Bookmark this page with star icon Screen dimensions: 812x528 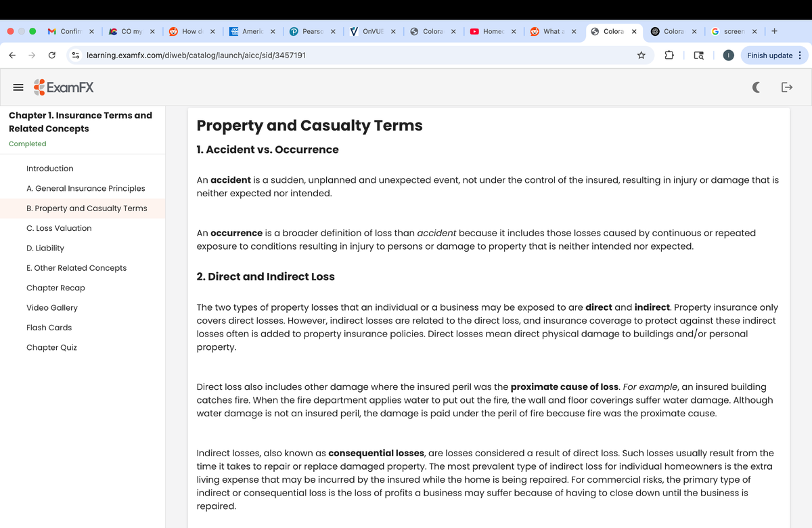click(641, 56)
